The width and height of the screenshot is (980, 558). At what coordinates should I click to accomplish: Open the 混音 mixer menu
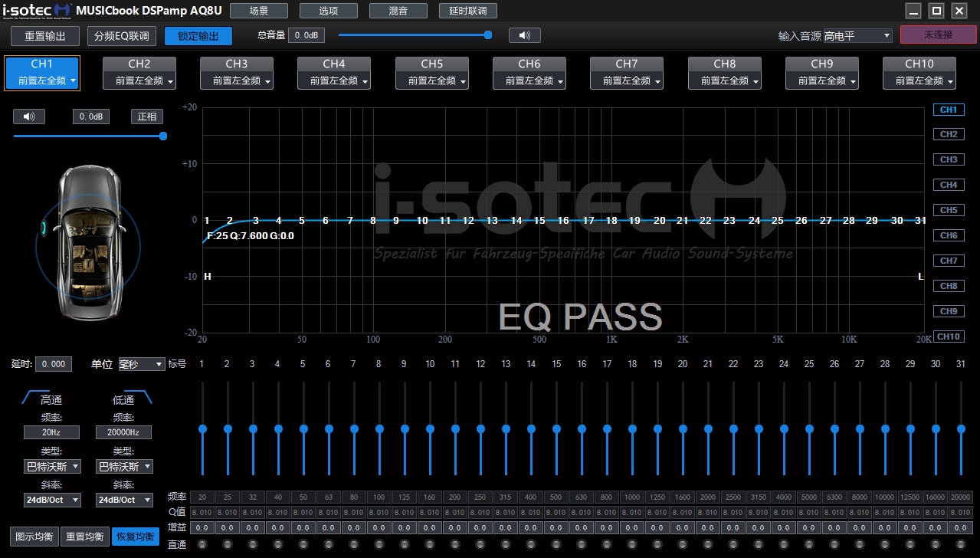coord(398,11)
